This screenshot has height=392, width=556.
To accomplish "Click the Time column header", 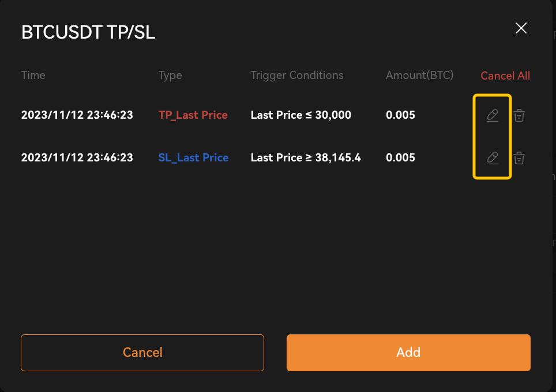I will 33,75.
